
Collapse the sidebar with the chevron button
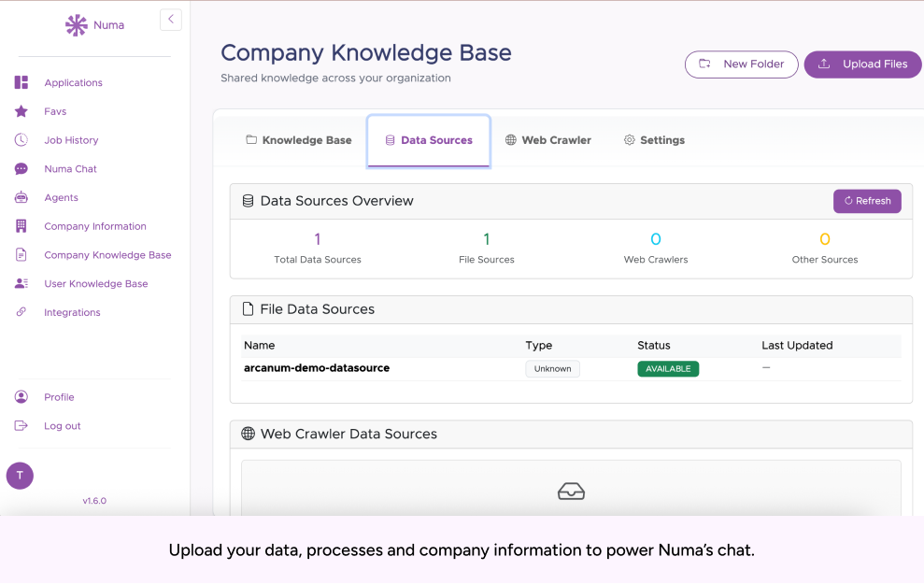click(x=171, y=20)
